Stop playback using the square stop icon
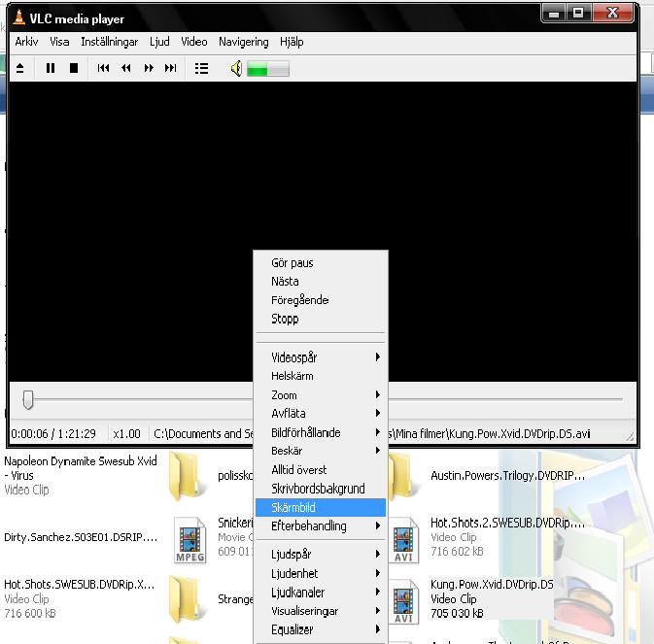654x644 pixels. point(74,68)
